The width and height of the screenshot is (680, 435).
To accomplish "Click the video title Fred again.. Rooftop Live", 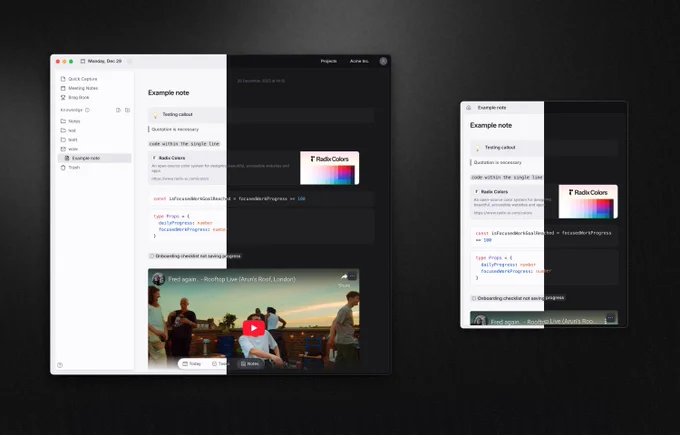I will [232, 279].
